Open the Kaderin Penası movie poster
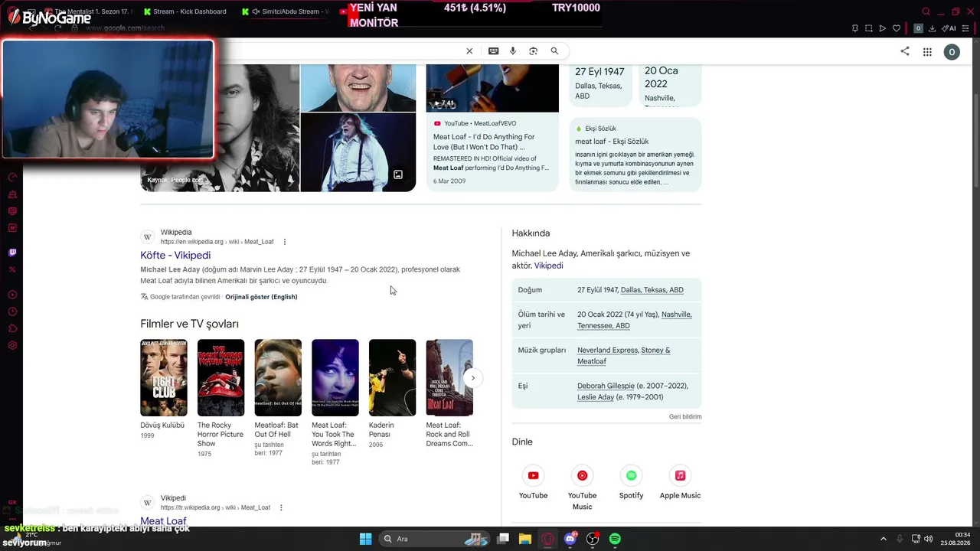 click(392, 378)
